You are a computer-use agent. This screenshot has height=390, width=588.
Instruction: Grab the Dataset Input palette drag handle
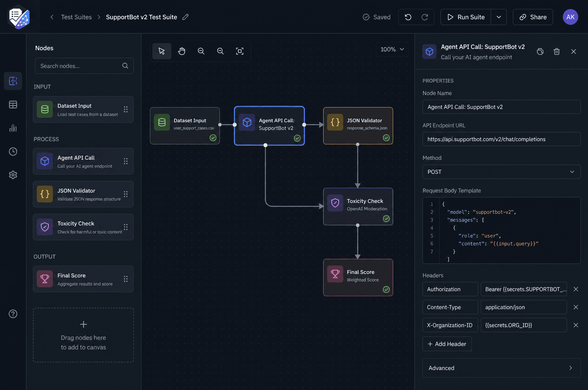(x=126, y=109)
